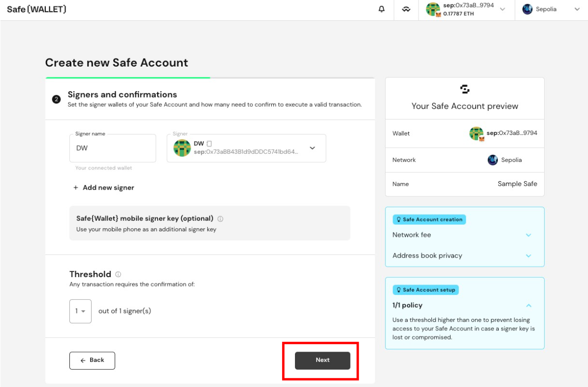Screen dimensions: 588x387
Task: Click the 'out of 1 signer(s)' text
Action: [125, 311]
